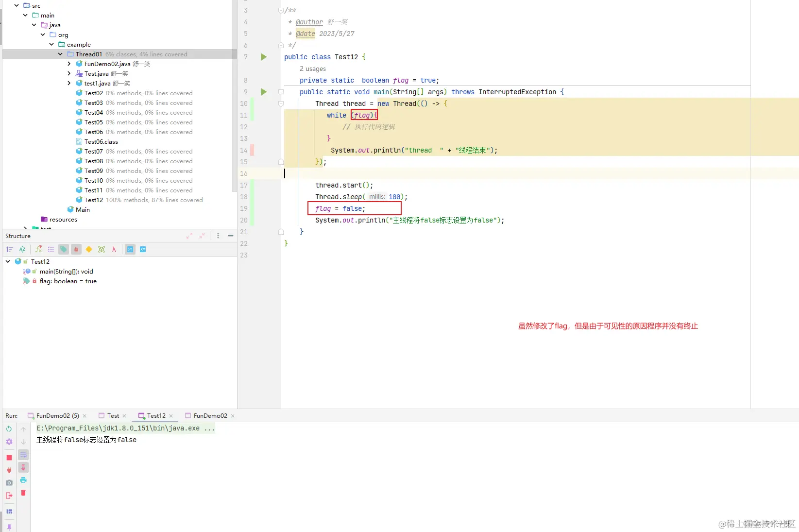Click the restore layout icon in Run panel
The image size is (799, 532).
pyautogui.click(x=9, y=512)
